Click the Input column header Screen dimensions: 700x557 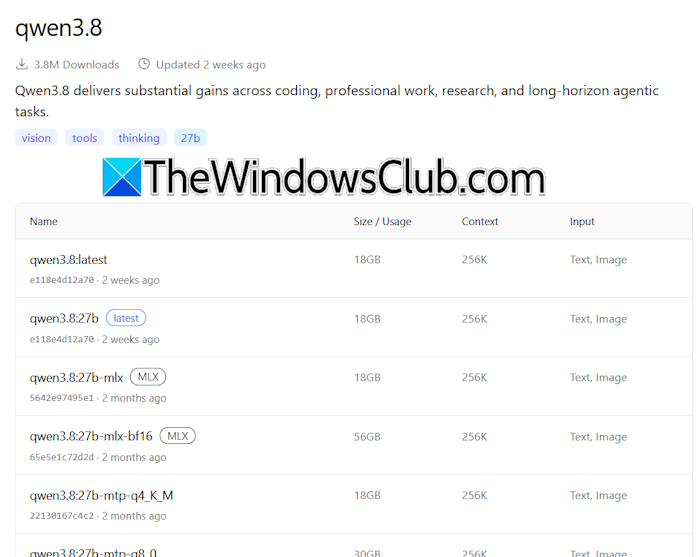click(x=582, y=221)
